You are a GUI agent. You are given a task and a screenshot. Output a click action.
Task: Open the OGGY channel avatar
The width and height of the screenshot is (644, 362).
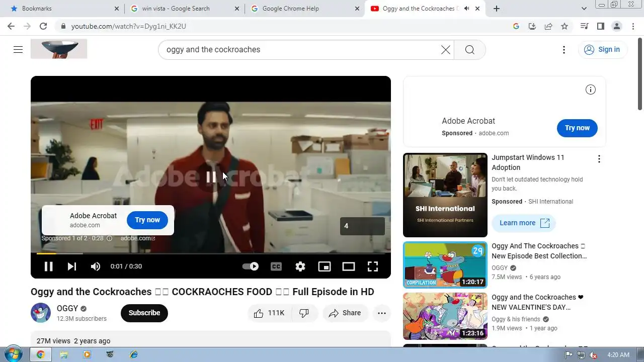tap(41, 313)
